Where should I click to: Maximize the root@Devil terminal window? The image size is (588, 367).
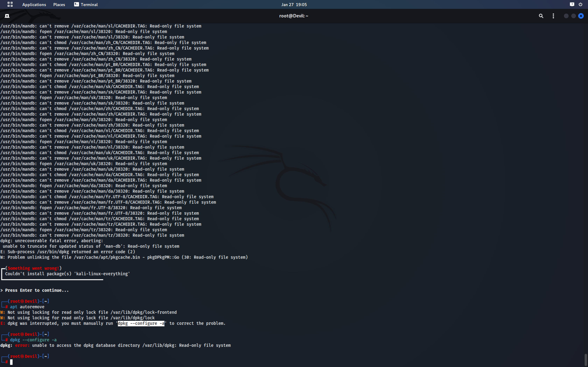573,16
